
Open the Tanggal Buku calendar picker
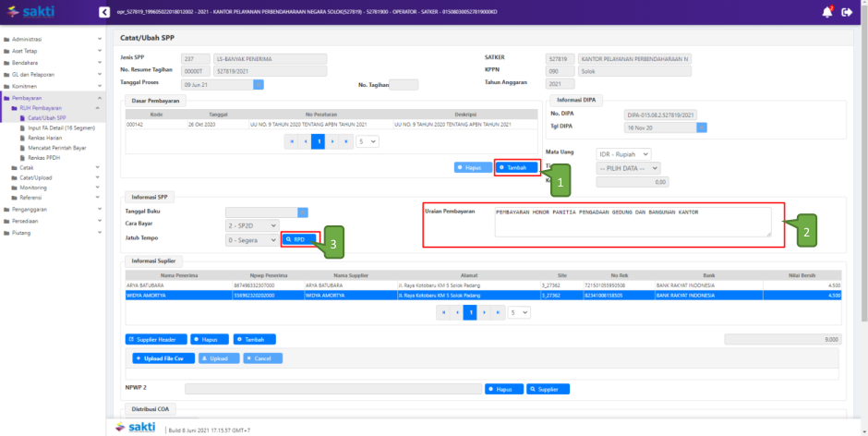(302, 212)
